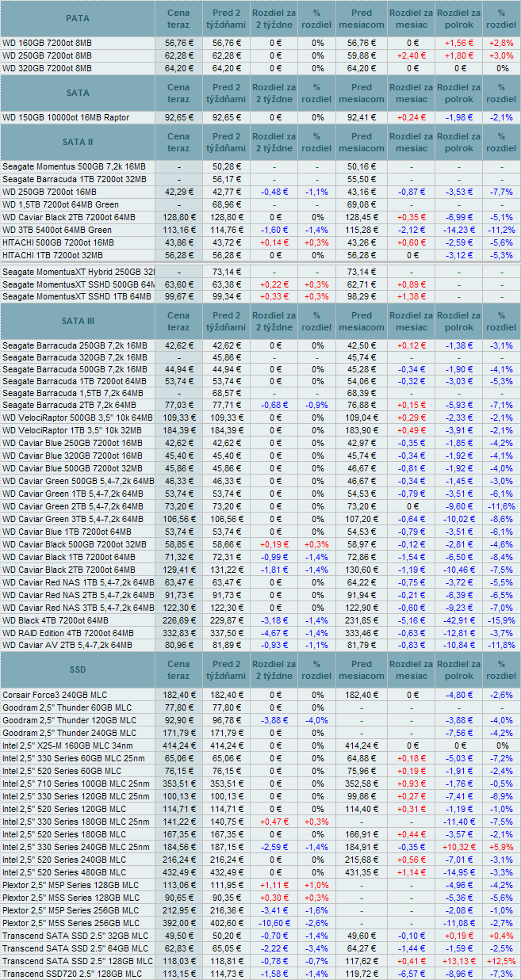Image resolution: width=521 pixels, height=980 pixels.
Task: Click the +2,40 € monthly difference value
Action: [411, 55]
